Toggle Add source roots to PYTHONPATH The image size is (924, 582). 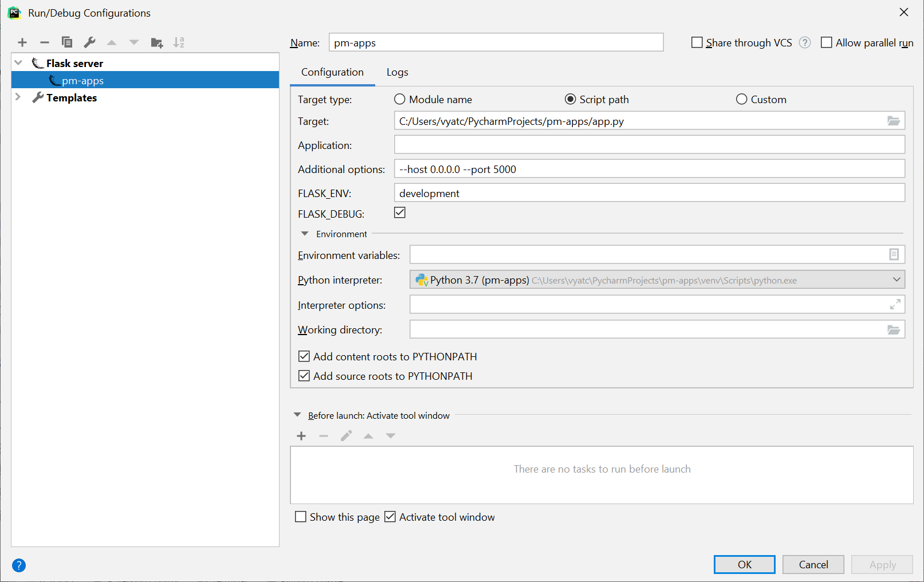click(x=304, y=376)
